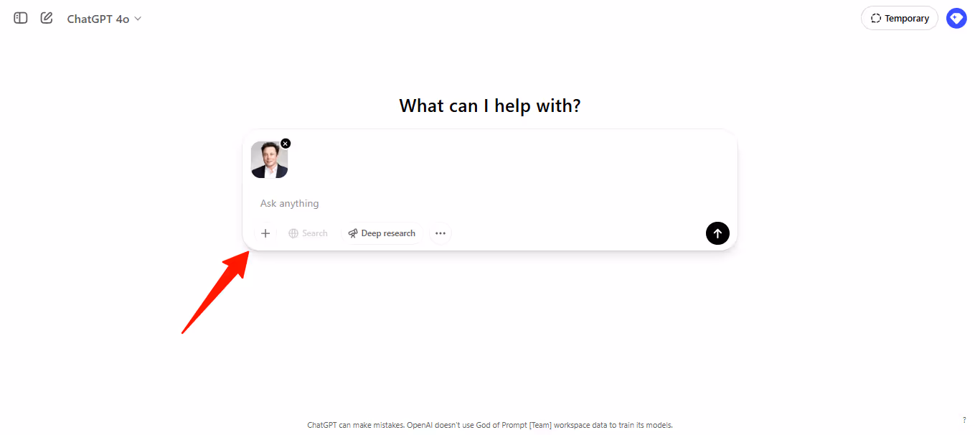This screenshot has width=980, height=435.
Task: Open the plus attachment menu
Action: click(x=265, y=233)
